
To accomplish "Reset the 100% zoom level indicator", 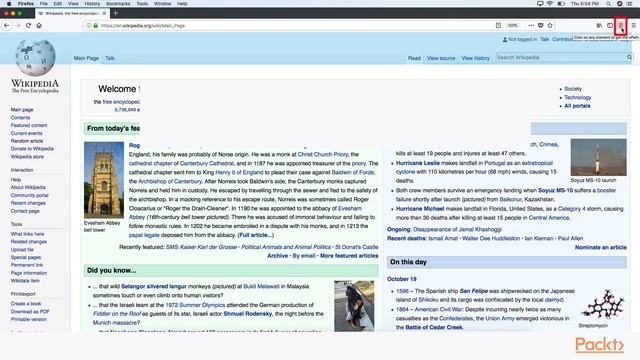I will click(x=513, y=25).
